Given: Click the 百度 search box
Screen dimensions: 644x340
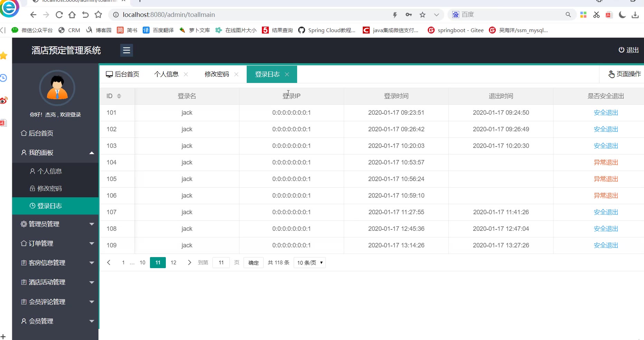Looking at the screenshot, I should tap(512, 15).
